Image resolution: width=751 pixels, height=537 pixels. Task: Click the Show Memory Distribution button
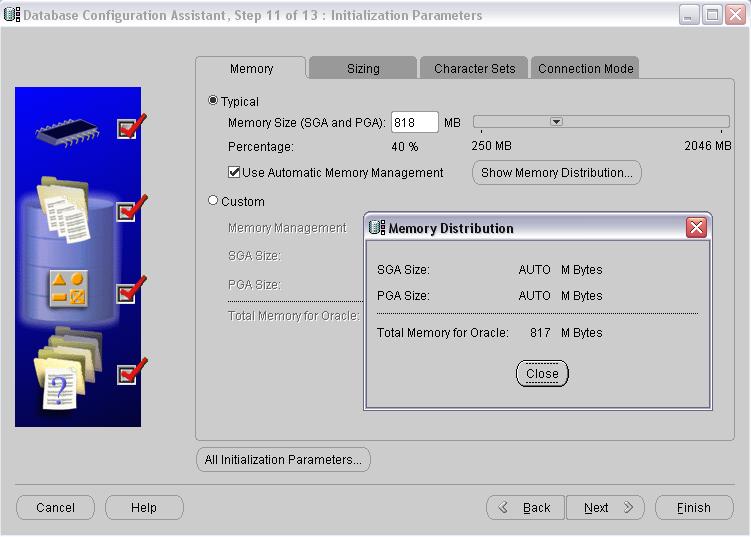coord(556,173)
